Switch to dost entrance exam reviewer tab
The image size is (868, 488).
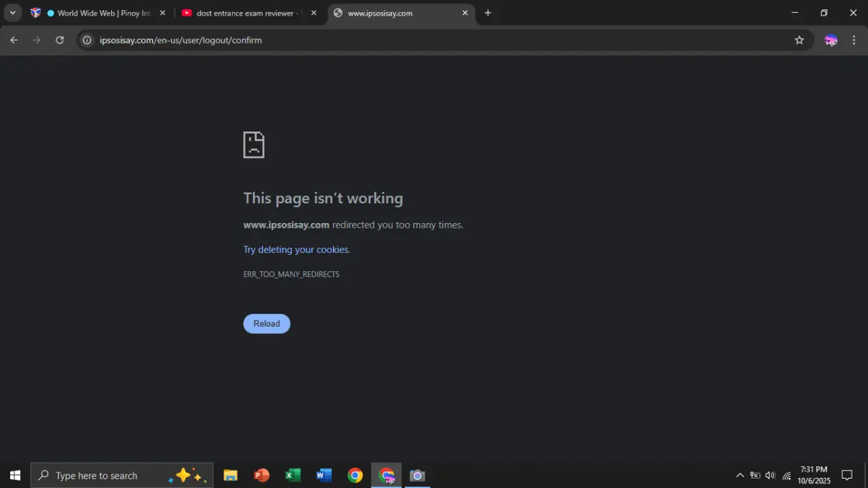pyautogui.click(x=250, y=13)
